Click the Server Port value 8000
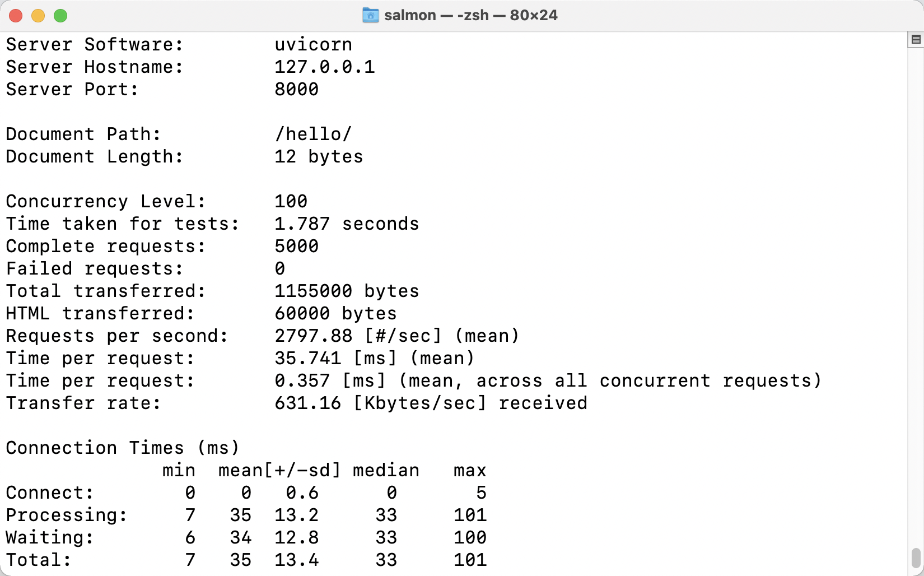 (296, 89)
